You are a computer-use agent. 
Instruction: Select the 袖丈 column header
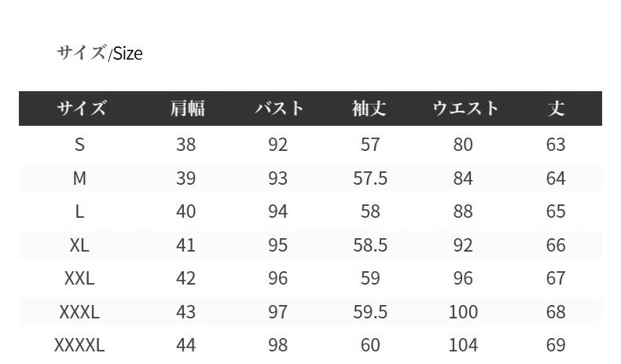pos(369,108)
